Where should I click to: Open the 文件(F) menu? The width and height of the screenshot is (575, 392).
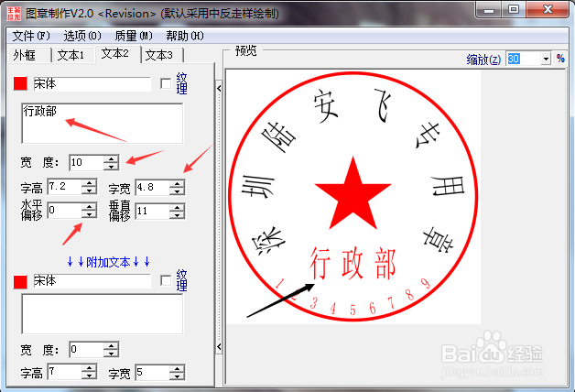(x=31, y=36)
